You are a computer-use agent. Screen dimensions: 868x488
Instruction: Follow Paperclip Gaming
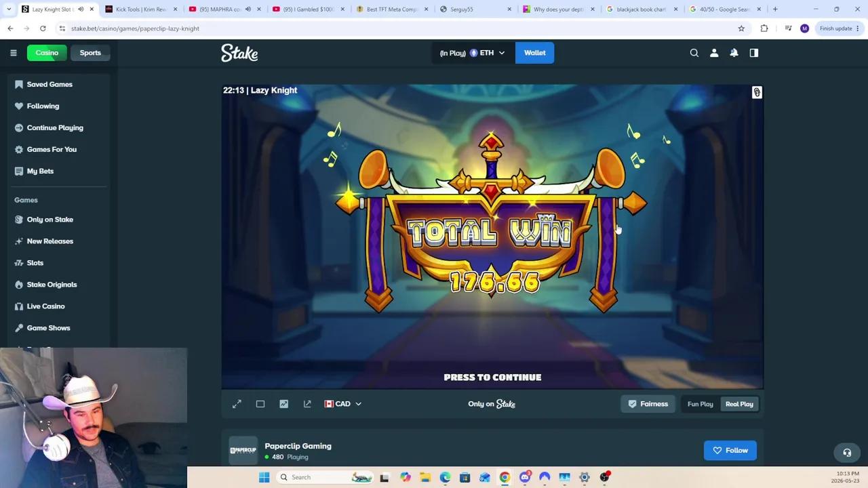click(730, 451)
